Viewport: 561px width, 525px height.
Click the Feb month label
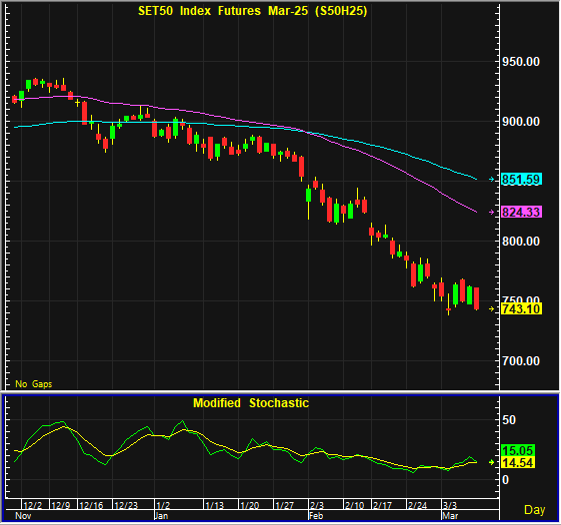tap(316, 516)
